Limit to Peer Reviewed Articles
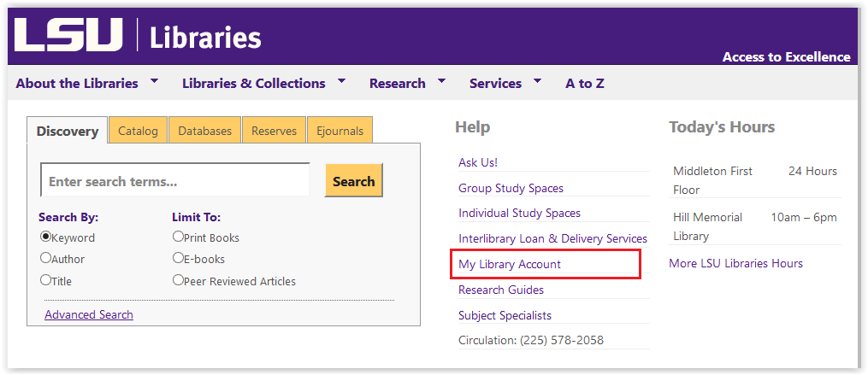This screenshot has height=375, width=868. (178, 279)
